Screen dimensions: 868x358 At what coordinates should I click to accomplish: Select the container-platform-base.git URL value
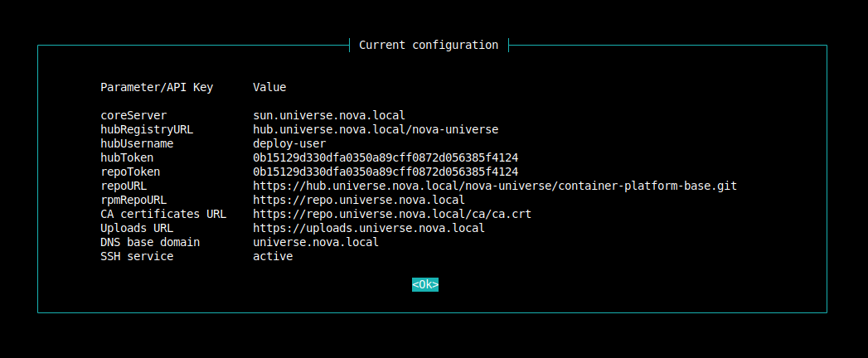[496, 186]
